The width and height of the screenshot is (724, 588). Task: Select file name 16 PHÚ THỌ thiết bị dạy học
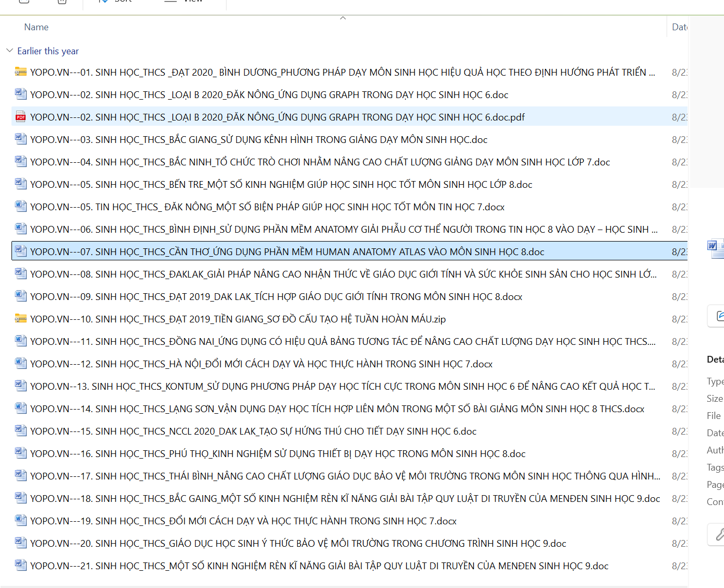click(x=278, y=453)
